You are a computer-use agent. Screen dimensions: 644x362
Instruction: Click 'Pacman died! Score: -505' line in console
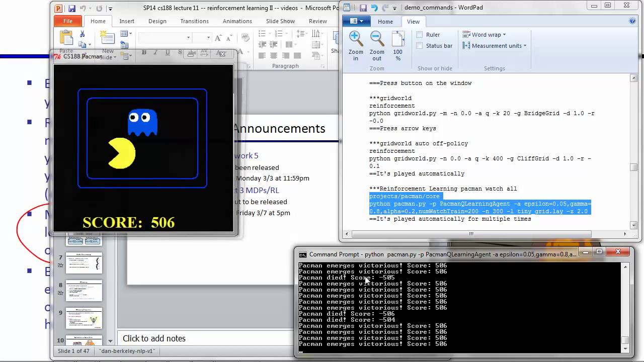coord(347,278)
